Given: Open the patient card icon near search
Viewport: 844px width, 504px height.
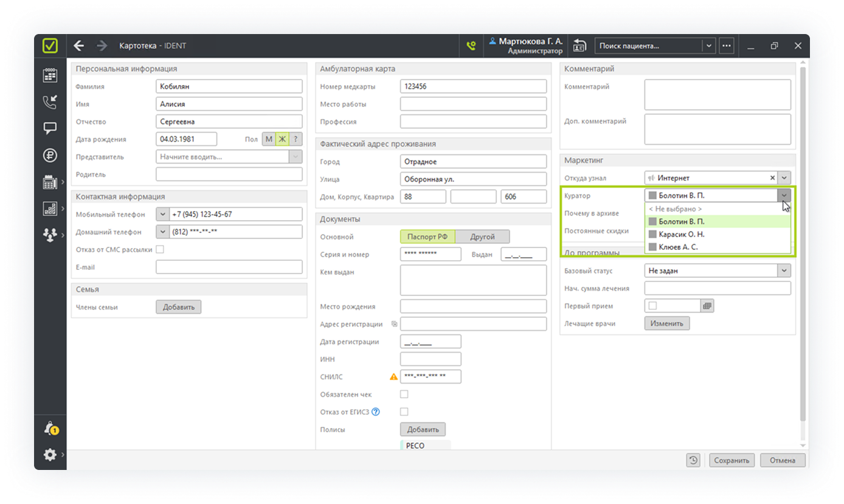Looking at the screenshot, I should click(579, 46).
